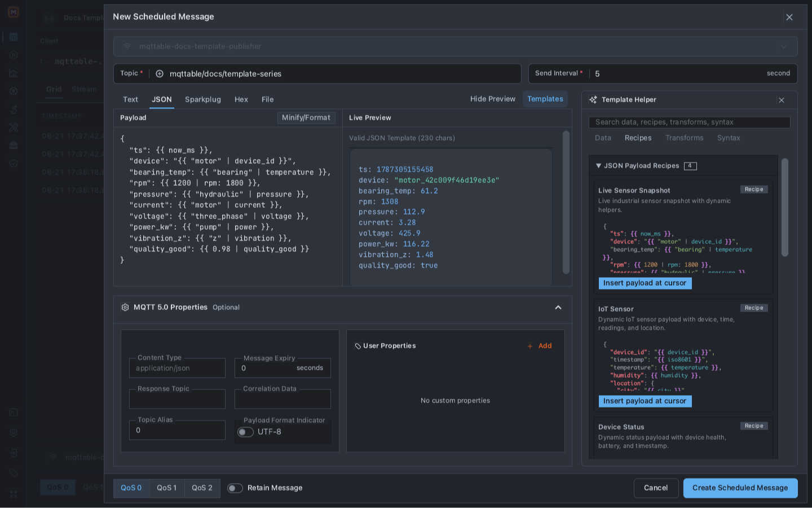Close the New Scheduled Message dialog

pyautogui.click(x=789, y=17)
